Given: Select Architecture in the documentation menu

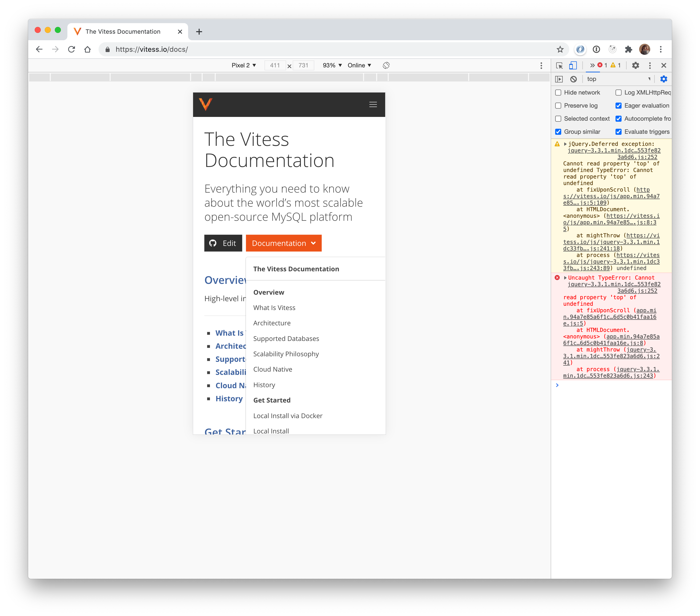Looking at the screenshot, I should [272, 323].
